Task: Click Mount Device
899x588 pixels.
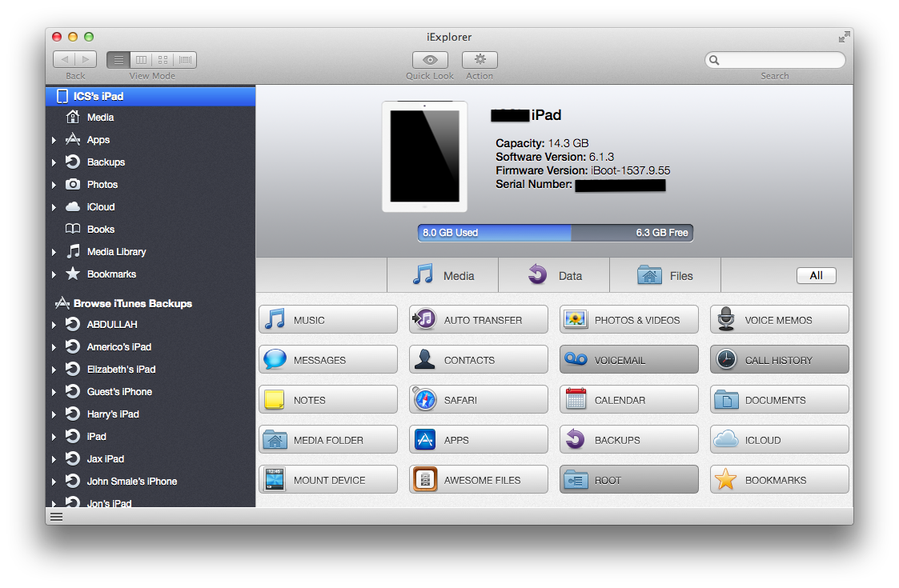Action: 328,480
